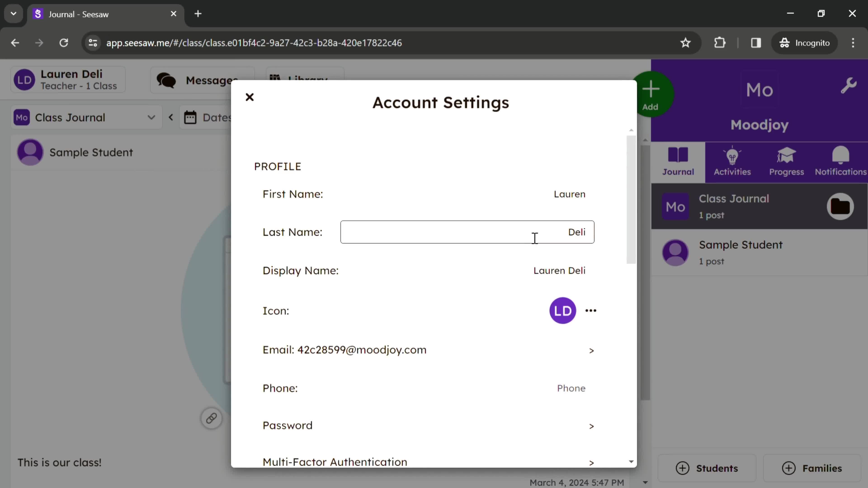Select the Activities icon in sidebar

[733, 161]
